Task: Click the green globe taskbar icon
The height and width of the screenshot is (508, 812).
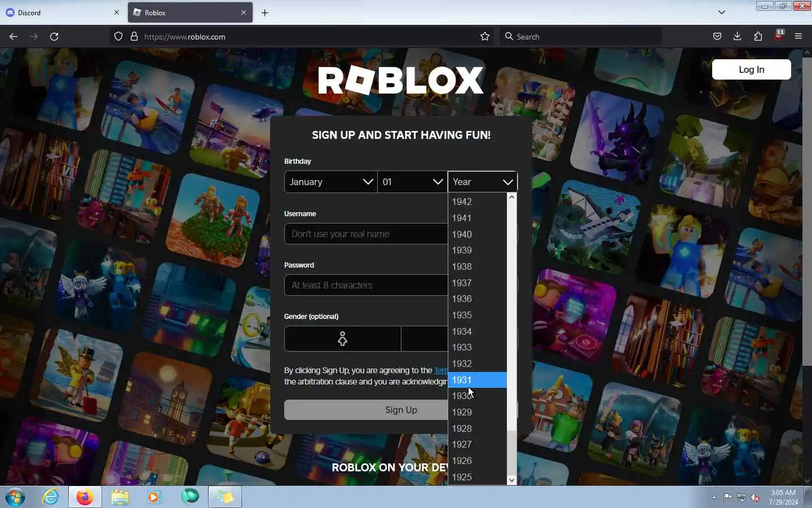Action: coord(190,497)
